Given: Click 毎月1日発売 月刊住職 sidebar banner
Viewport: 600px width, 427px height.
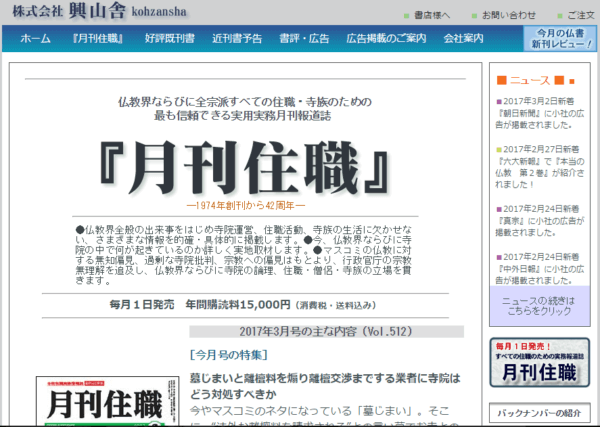Looking at the screenshot, I should click(x=540, y=362).
